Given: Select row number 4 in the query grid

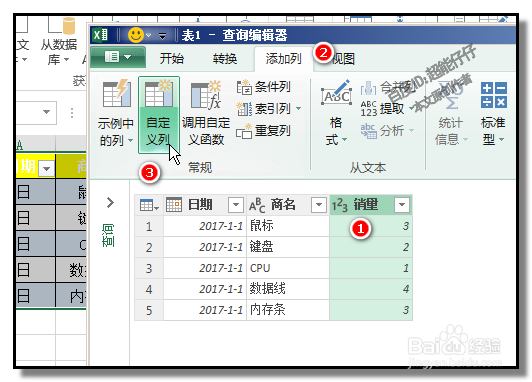Looking at the screenshot, I should pyautogui.click(x=149, y=289).
